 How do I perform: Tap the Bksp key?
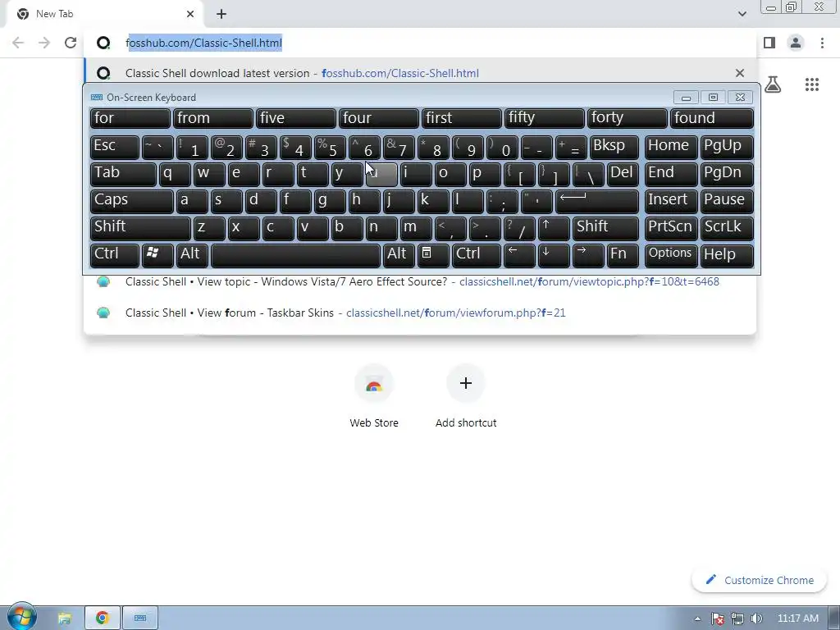[x=614, y=147]
